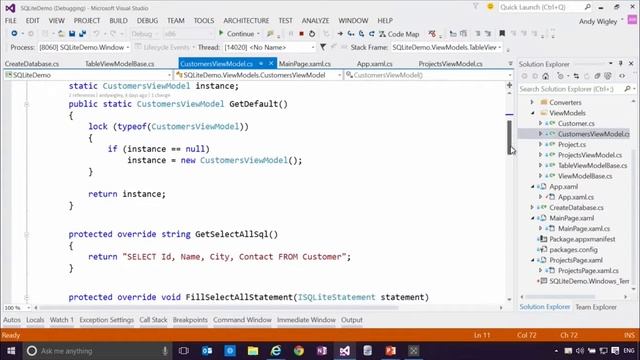Open the Output tab
This screenshot has height=360, width=640.
pyautogui.click(x=352, y=320)
